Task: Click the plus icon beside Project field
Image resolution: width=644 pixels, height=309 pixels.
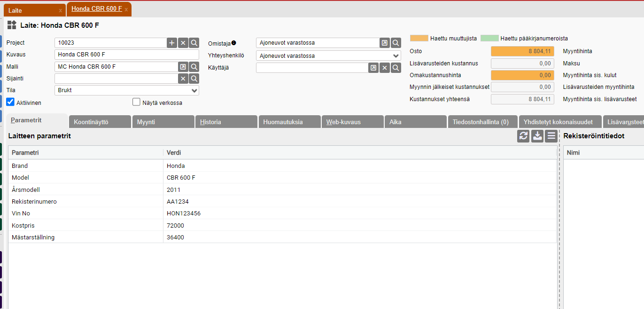Action: (172, 43)
